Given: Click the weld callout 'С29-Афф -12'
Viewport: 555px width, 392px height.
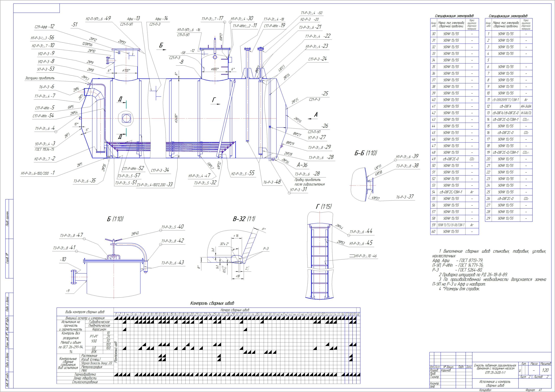Looking at the screenshot, I should [x=44, y=27].
